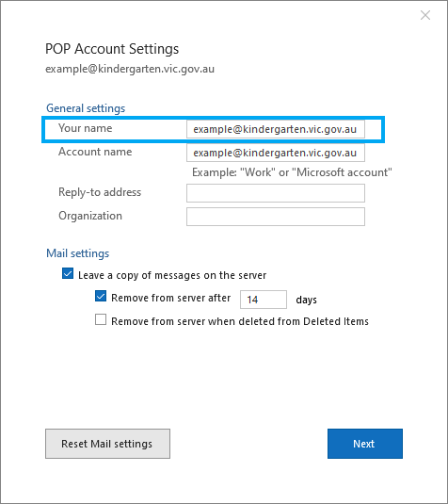This screenshot has width=448, height=504.
Task: Click the Reset Mail settings button
Action: point(107,444)
